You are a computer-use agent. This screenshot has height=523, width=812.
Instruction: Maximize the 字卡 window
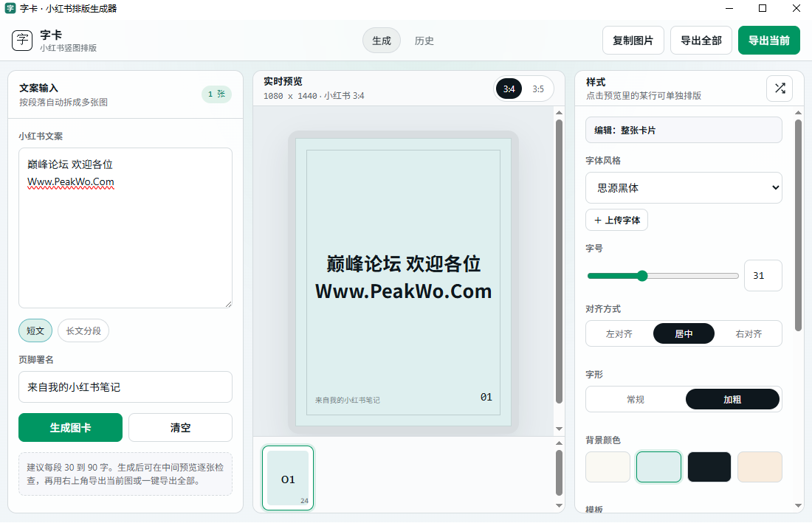pyautogui.click(x=763, y=8)
